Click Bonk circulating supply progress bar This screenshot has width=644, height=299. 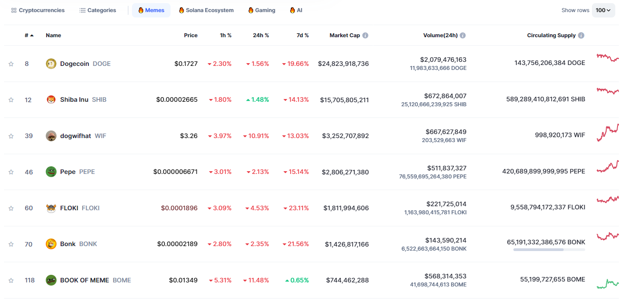click(549, 250)
